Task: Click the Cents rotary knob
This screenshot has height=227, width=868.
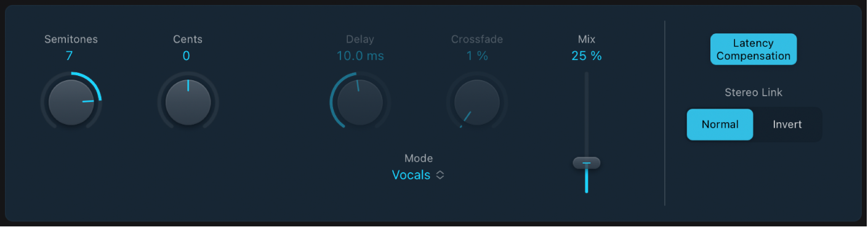Action: click(188, 102)
